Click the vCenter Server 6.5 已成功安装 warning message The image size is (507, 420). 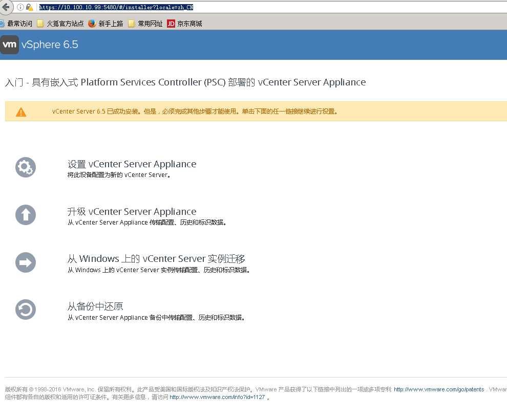coord(195,112)
